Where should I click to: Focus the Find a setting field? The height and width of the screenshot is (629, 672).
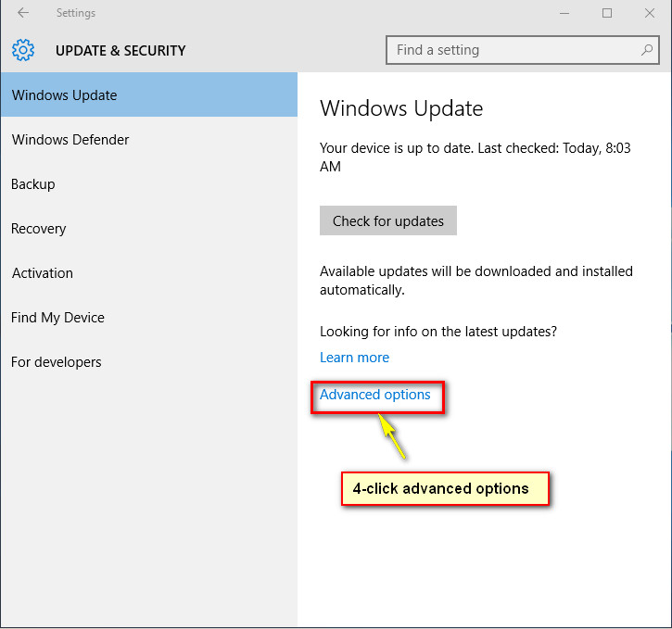[x=523, y=50]
